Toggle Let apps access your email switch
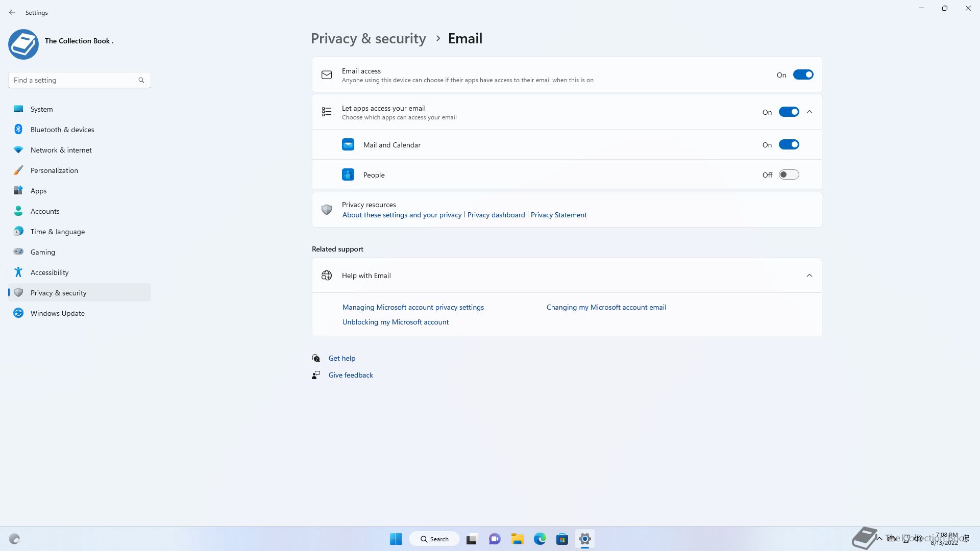The image size is (980, 551). pyautogui.click(x=789, y=112)
